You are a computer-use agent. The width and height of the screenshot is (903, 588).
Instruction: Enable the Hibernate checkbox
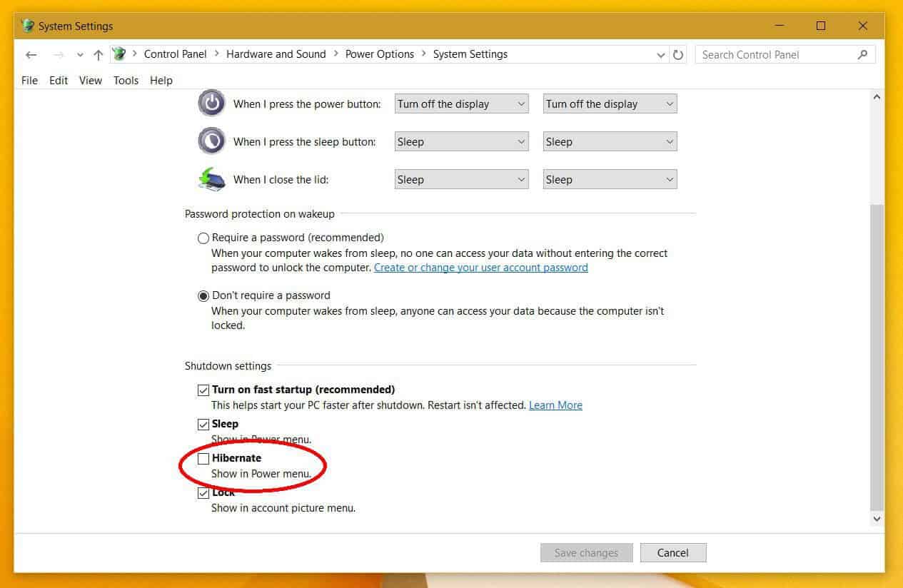(x=203, y=458)
